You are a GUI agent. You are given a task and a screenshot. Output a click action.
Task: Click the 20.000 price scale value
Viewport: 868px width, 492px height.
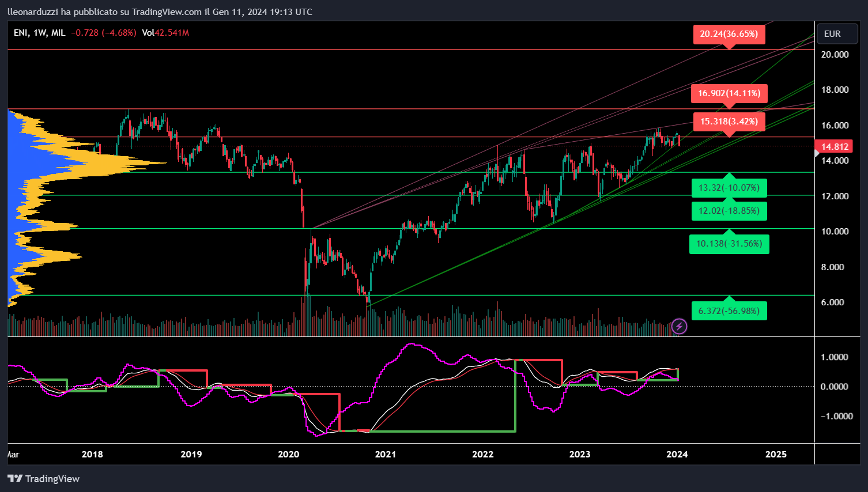[x=835, y=54]
